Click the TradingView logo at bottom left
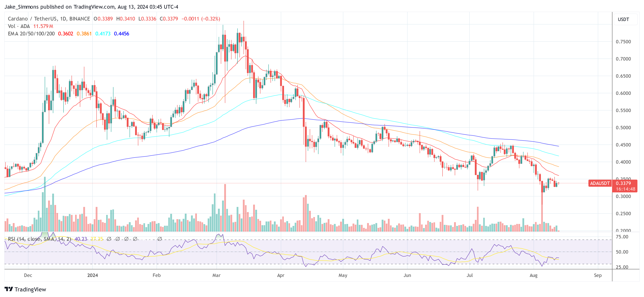Image resolution: width=644 pixels, height=297 pixels. tap(25, 289)
